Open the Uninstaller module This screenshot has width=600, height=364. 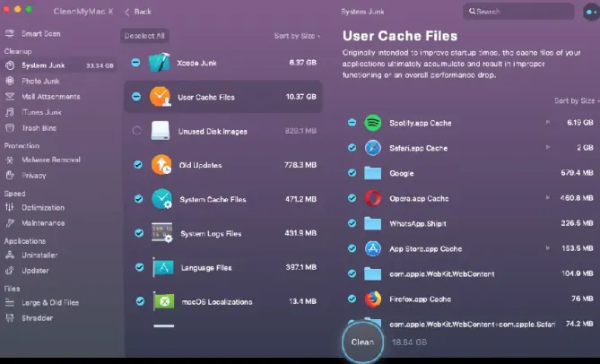click(x=59, y=255)
